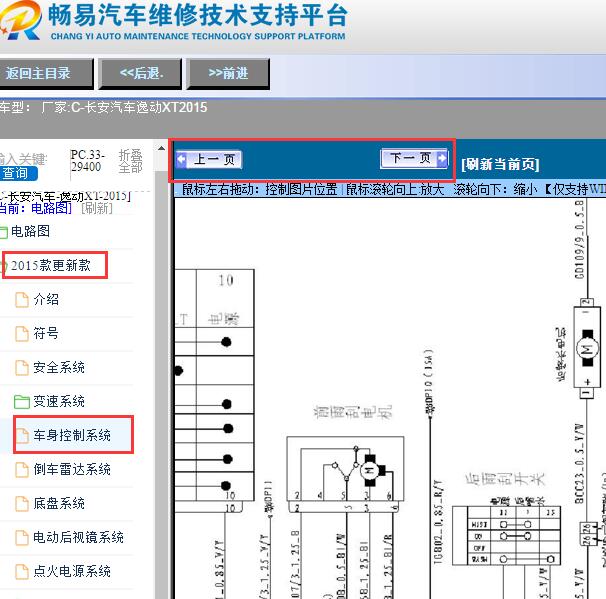
Task: Click the 安全系统 page icon
Action: [x=22, y=368]
